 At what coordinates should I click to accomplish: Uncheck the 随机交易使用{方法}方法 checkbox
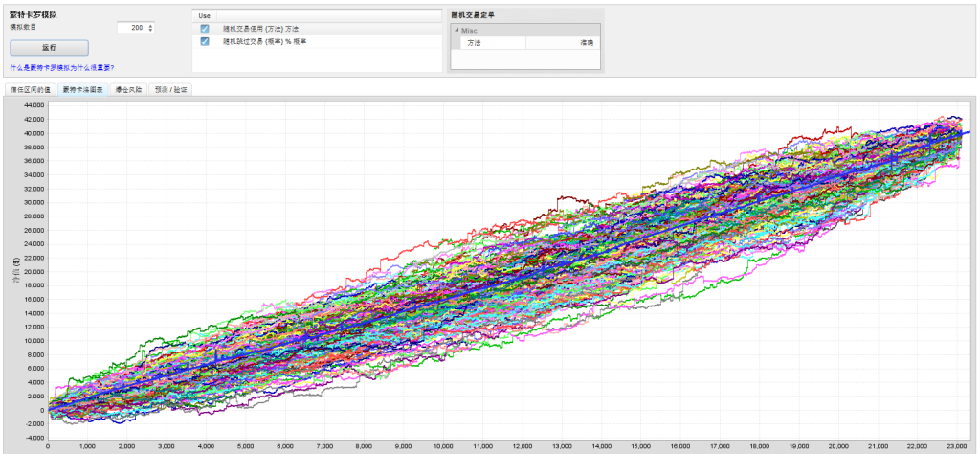tap(205, 29)
